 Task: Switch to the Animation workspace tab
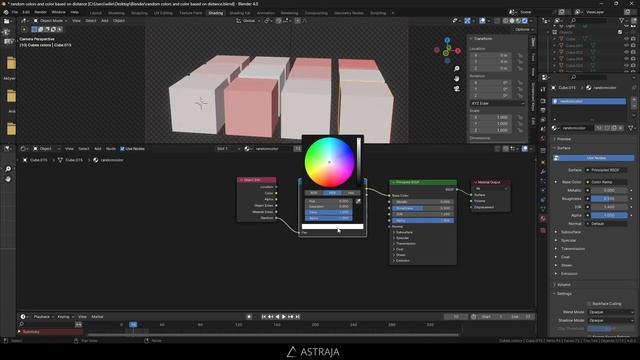266,13
